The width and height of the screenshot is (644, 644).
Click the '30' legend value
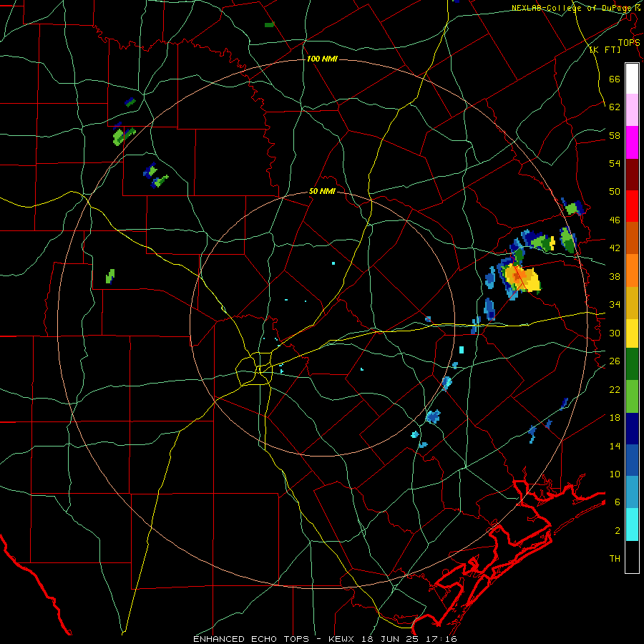click(615, 333)
